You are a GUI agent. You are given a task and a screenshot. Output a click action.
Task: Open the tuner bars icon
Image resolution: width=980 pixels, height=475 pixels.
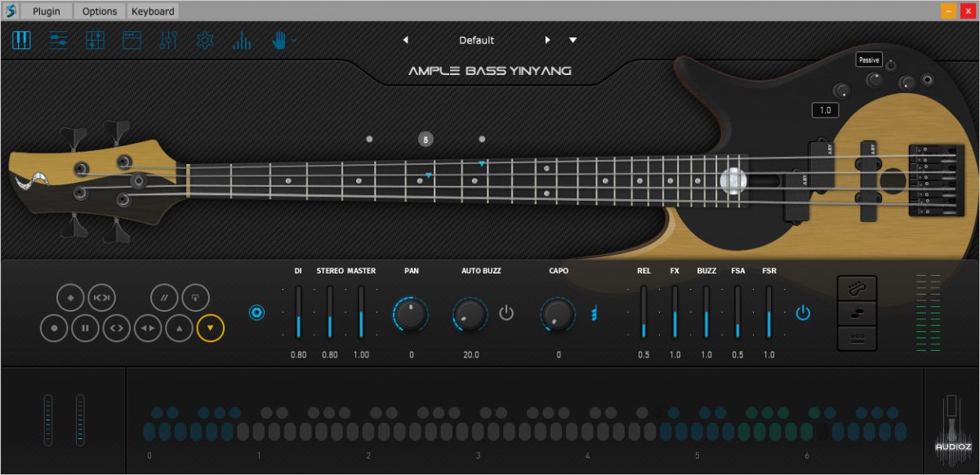coord(242,39)
